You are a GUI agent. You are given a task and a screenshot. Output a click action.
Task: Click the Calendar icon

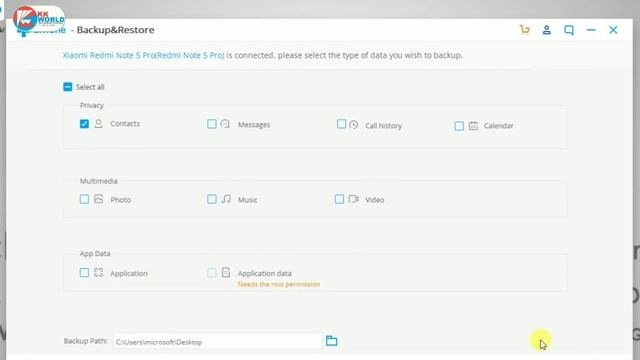[473, 126]
